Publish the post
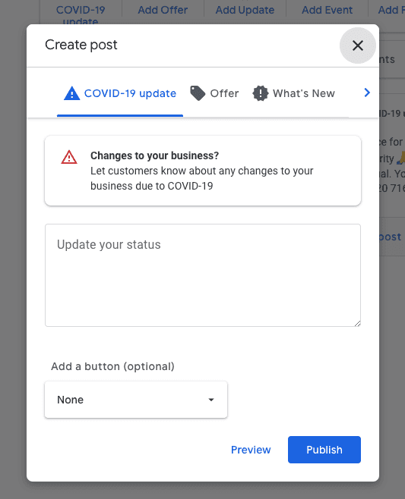405x499 pixels. tap(324, 450)
